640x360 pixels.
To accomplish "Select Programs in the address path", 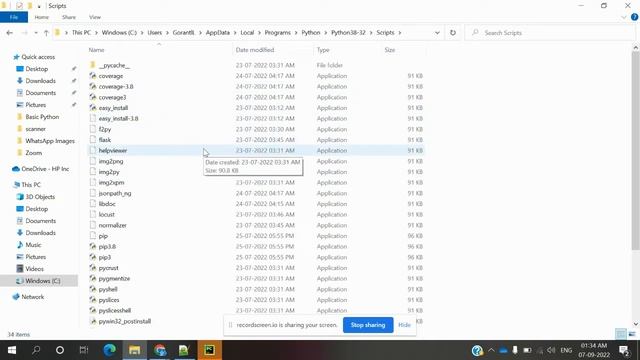I will click(278, 33).
